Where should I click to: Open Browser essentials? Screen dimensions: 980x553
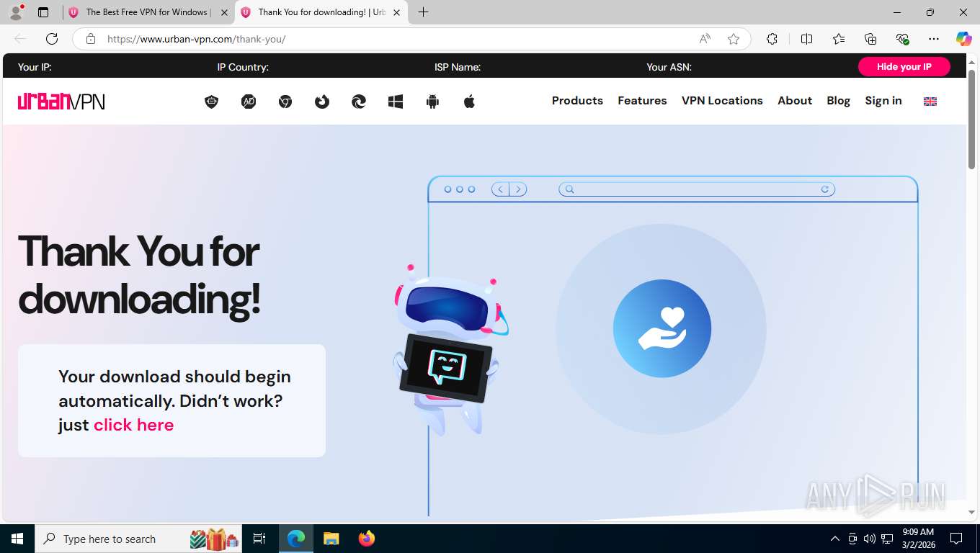[902, 39]
